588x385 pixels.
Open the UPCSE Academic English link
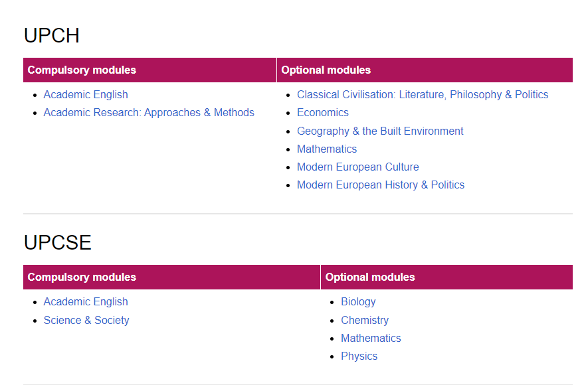coord(86,302)
